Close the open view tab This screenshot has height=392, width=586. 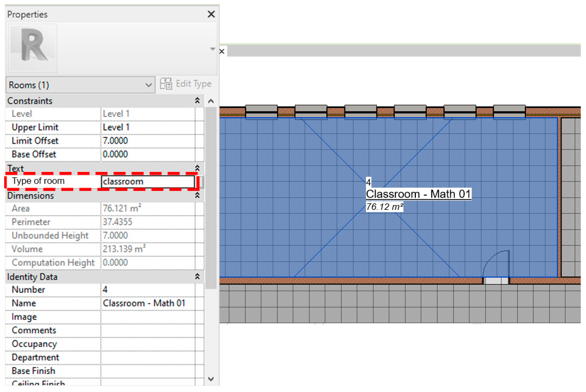click(222, 51)
